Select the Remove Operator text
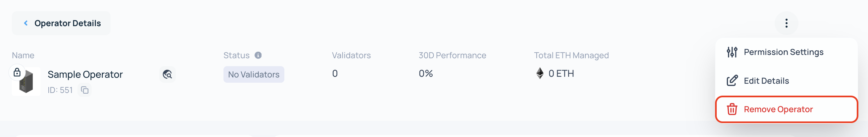 (778, 110)
